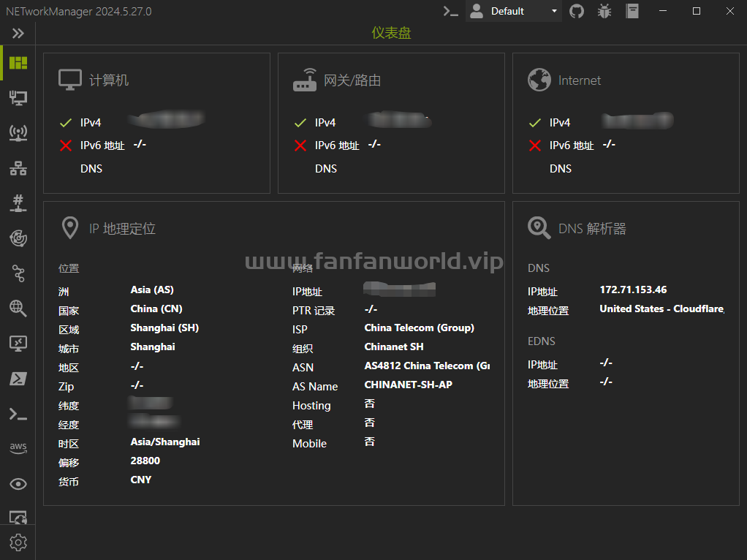Open the documentation book icon
The width and height of the screenshot is (747, 560).
632,11
